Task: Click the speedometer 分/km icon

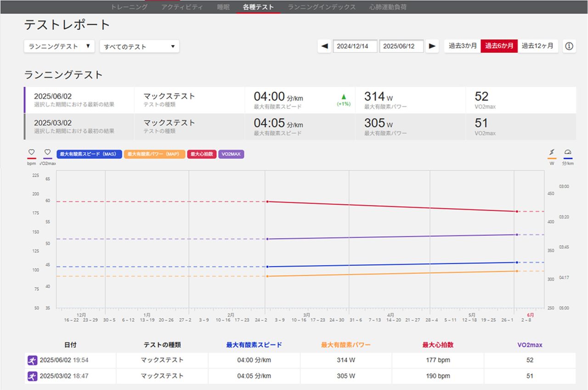Action: pyautogui.click(x=568, y=152)
